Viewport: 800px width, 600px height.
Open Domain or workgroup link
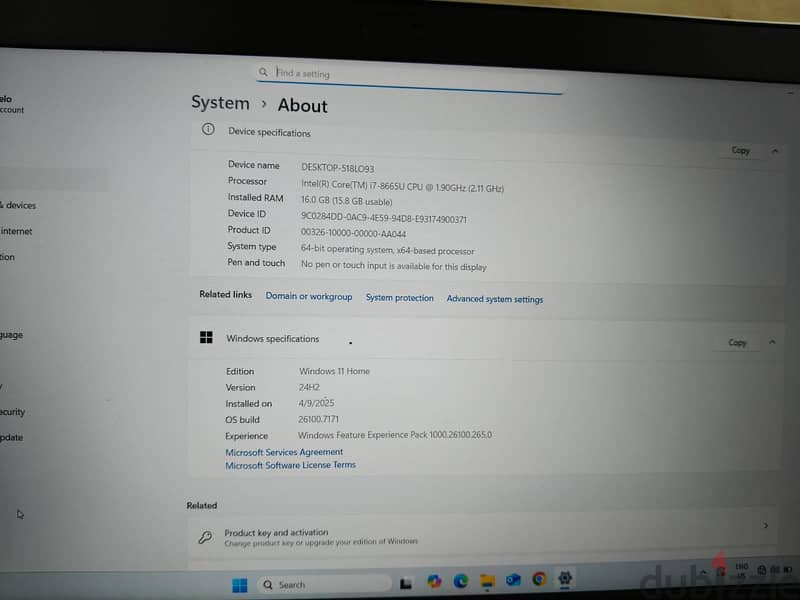[309, 296]
